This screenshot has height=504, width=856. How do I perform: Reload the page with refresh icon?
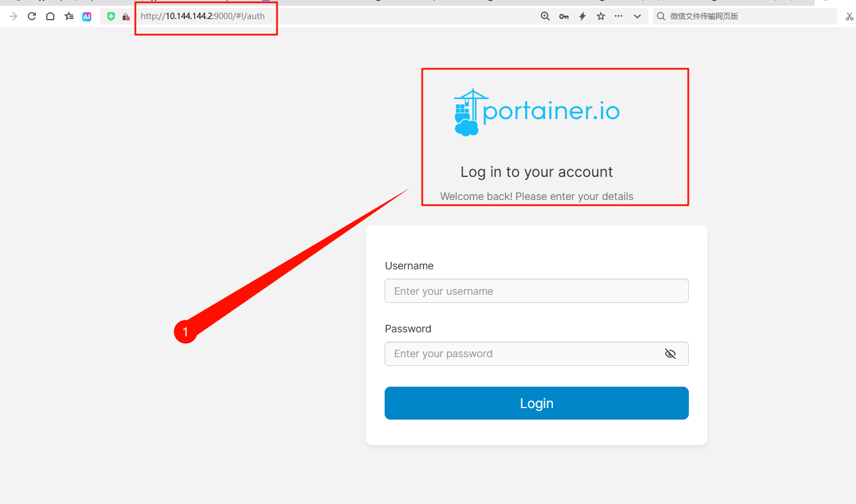click(32, 16)
